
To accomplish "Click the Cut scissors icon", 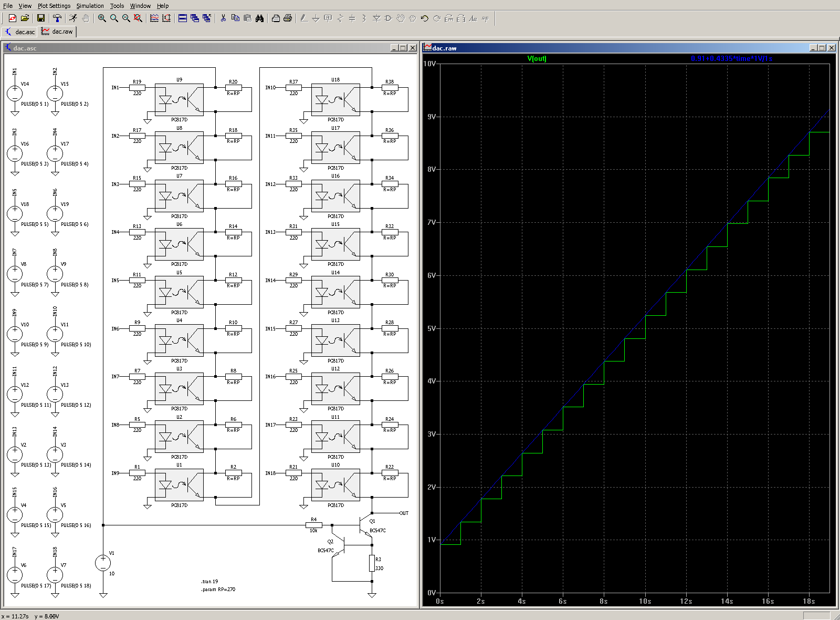I will [223, 18].
